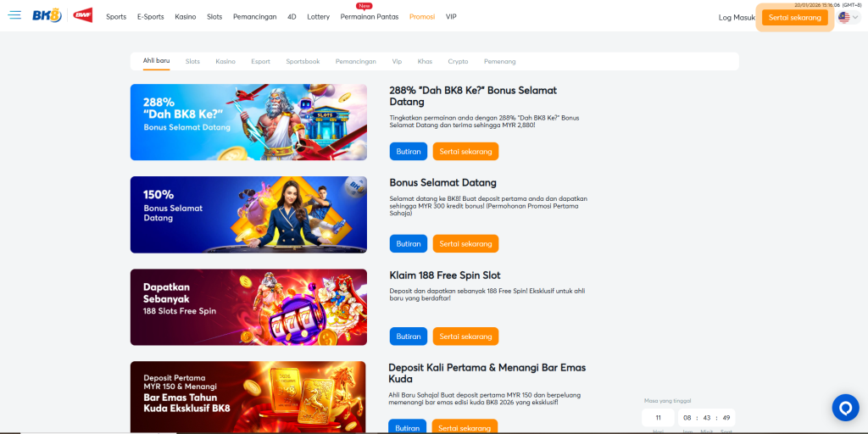Open the 150% Bonus Selamat Datang banner

pyautogui.click(x=248, y=214)
